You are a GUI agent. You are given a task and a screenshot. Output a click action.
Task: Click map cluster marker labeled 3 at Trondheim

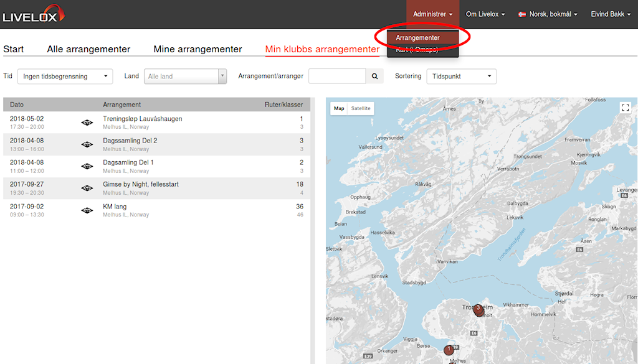(478, 310)
